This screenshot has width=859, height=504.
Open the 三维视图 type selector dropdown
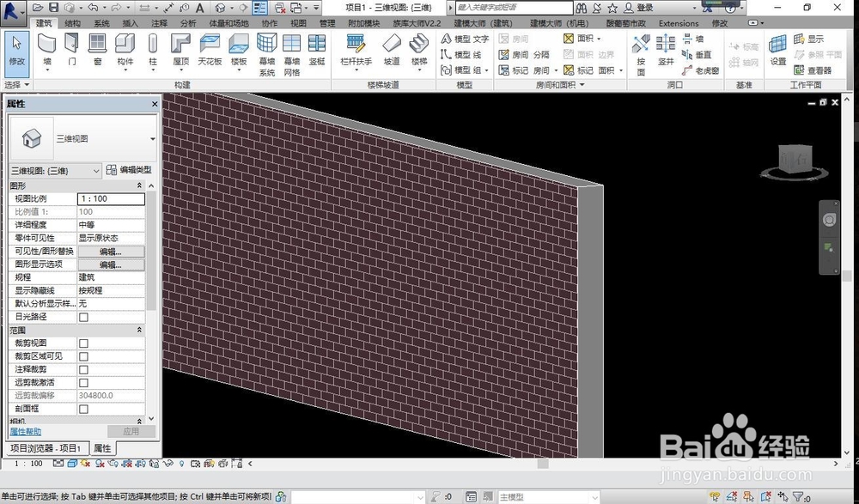click(152, 139)
